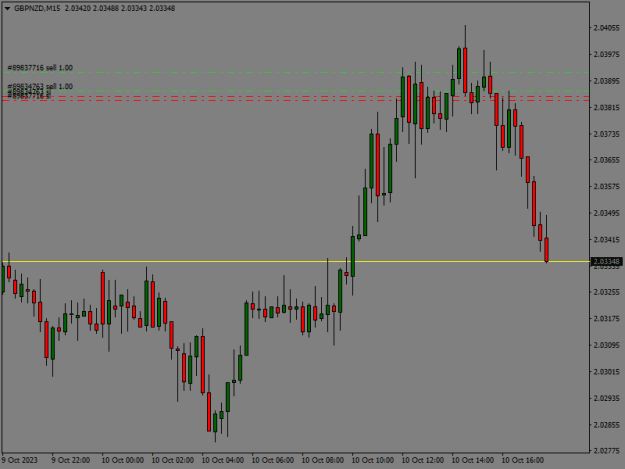Viewport: 625px width, 469px height.
Task: Click price scale label 2.03095
Action: 607,345
